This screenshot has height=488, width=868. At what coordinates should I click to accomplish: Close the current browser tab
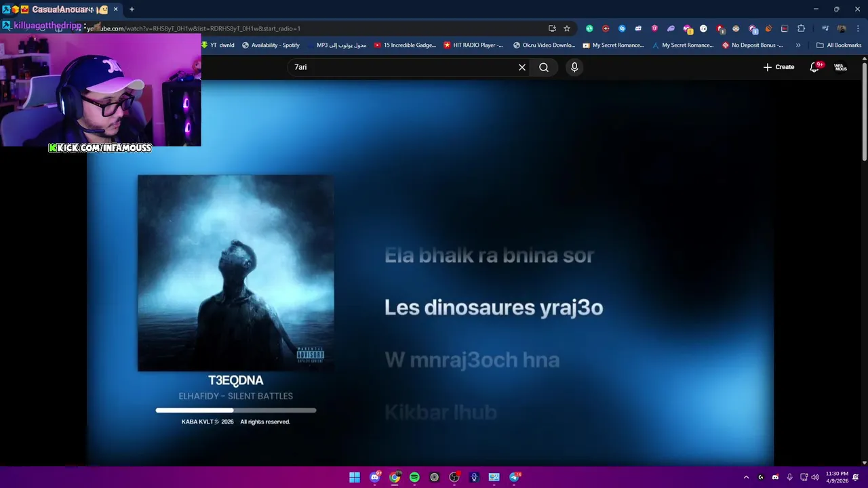pos(115,9)
